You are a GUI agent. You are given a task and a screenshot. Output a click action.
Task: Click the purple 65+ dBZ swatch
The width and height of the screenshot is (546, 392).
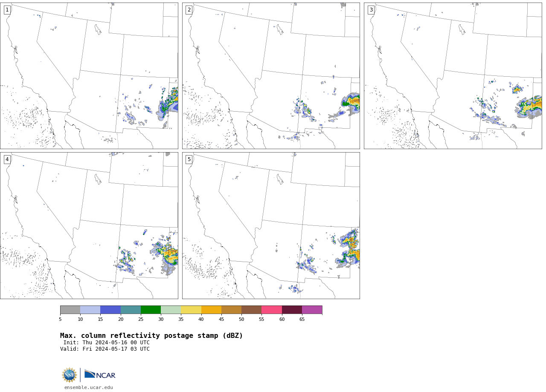tap(312, 310)
